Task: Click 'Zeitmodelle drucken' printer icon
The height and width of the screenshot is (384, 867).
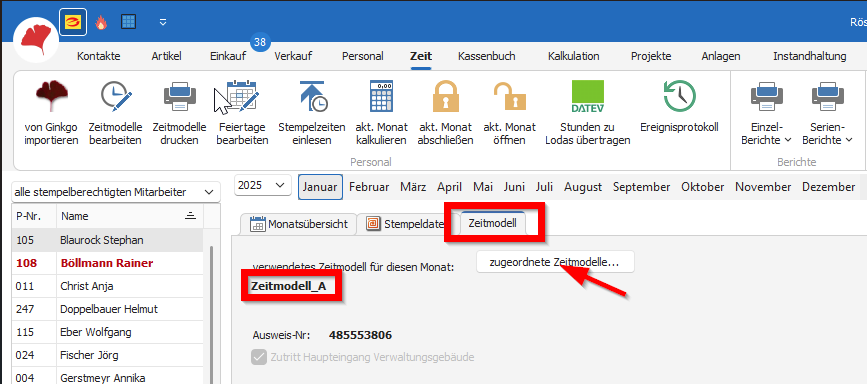Action: coord(179,96)
